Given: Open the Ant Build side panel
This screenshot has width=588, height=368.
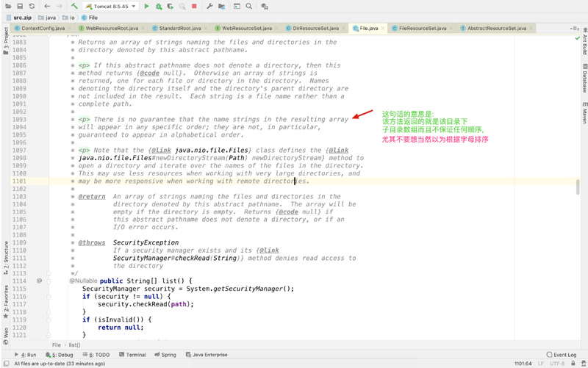Looking at the screenshot, I should (584, 40).
